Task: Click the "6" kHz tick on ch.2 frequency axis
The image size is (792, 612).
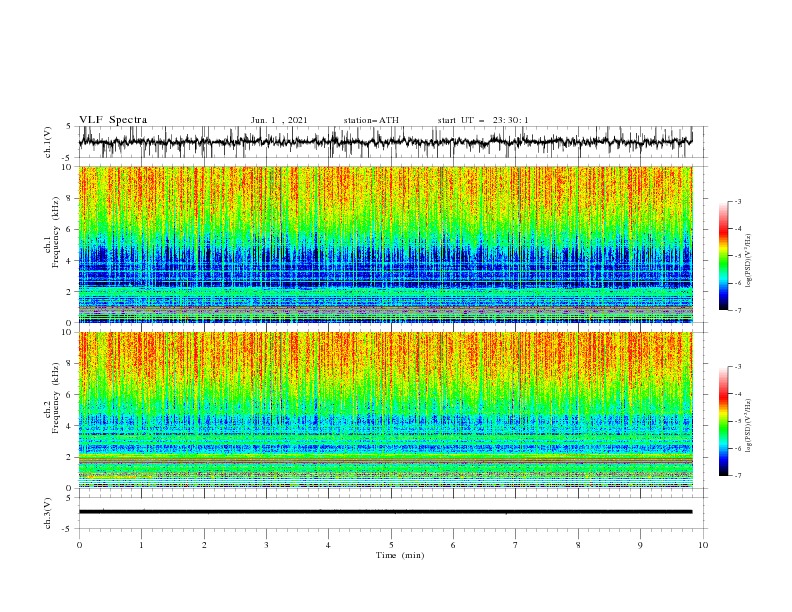Action: point(70,395)
